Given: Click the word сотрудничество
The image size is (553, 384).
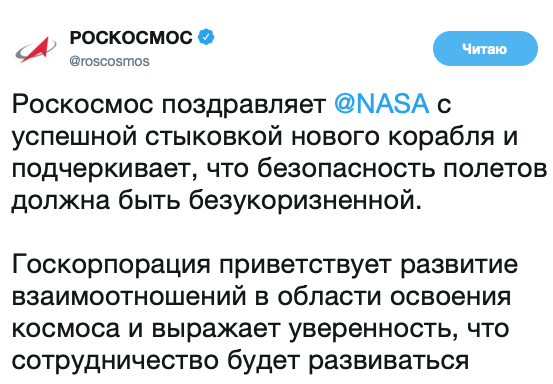Looking at the screenshot, I should (x=115, y=362).
